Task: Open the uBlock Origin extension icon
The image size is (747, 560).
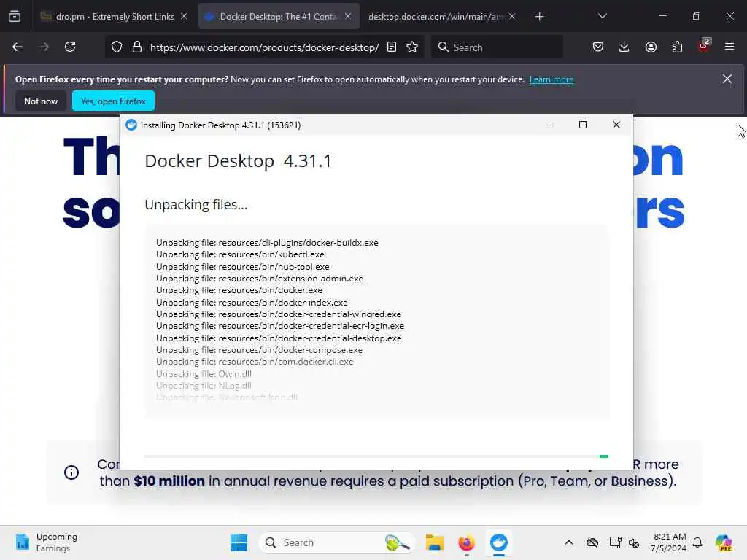Action: click(x=704, y=46)
